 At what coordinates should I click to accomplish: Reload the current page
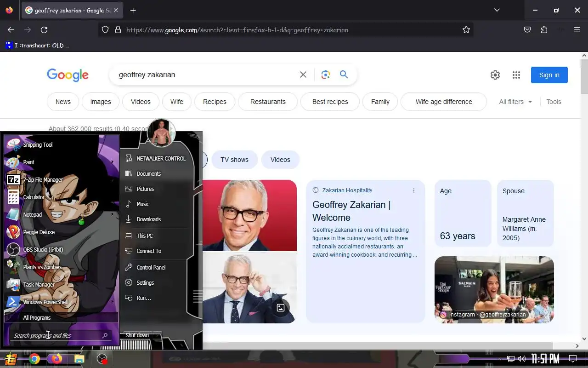point(44,29)
